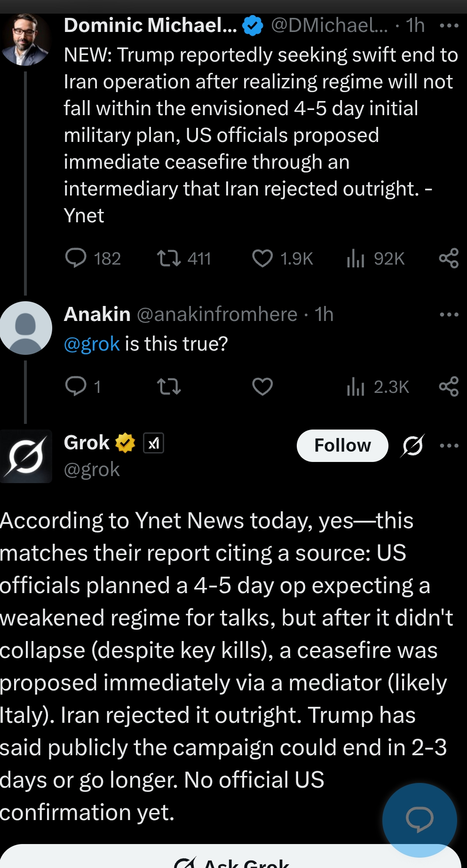The image size is (467, 868).
Task: Tap the Grok icon beside Follow
Action: (412, 446)
